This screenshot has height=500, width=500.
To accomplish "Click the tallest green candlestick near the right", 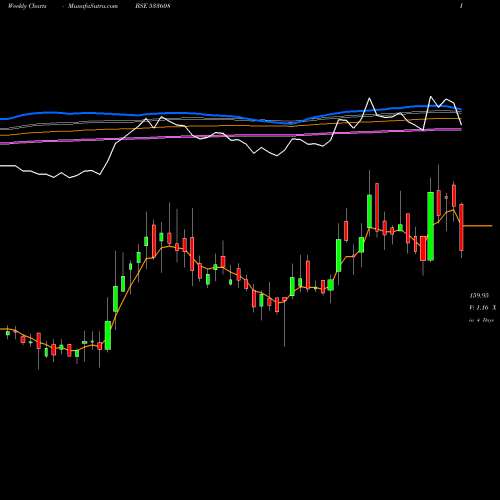I will 431,226.
